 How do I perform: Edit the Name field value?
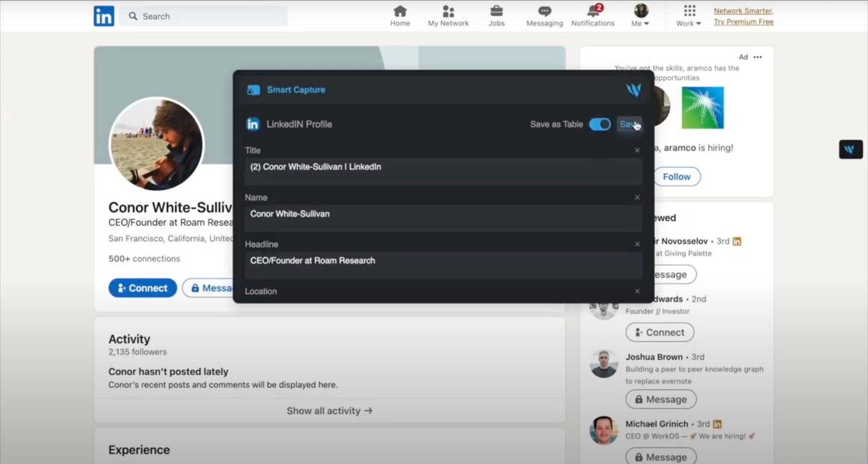(x=444, y=218)
